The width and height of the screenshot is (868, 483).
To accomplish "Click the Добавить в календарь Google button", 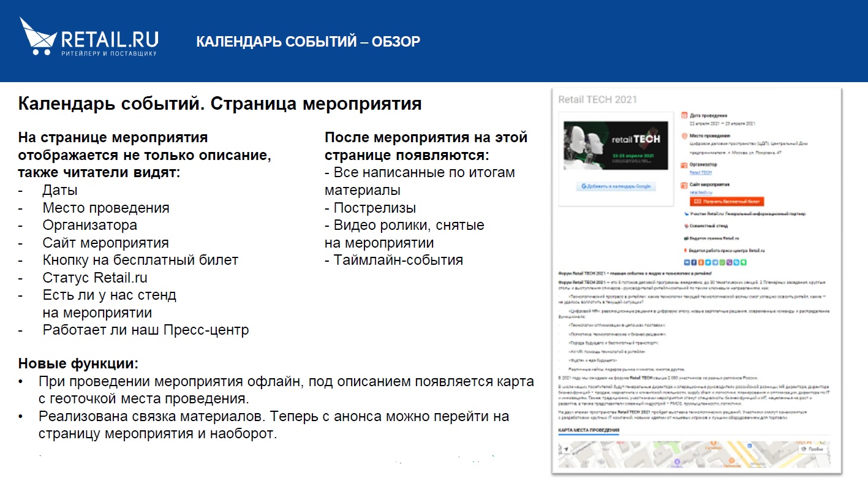I will (616, 186).
